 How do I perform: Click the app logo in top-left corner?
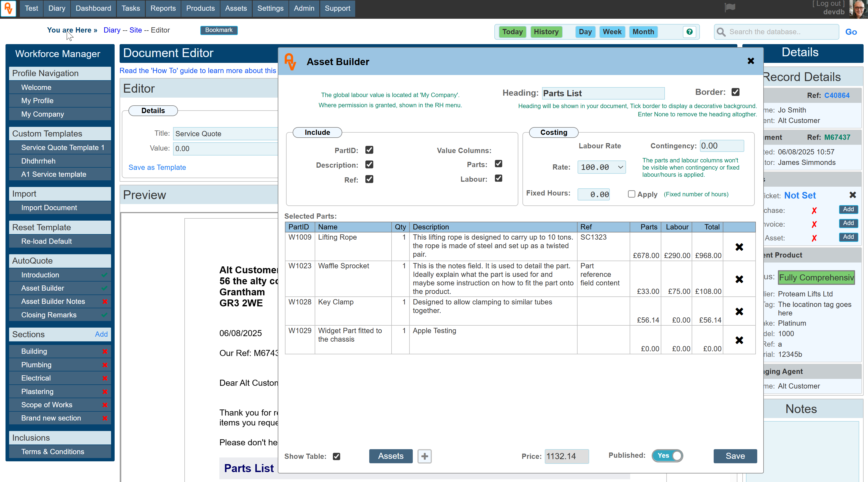click(x=9, y=9)
